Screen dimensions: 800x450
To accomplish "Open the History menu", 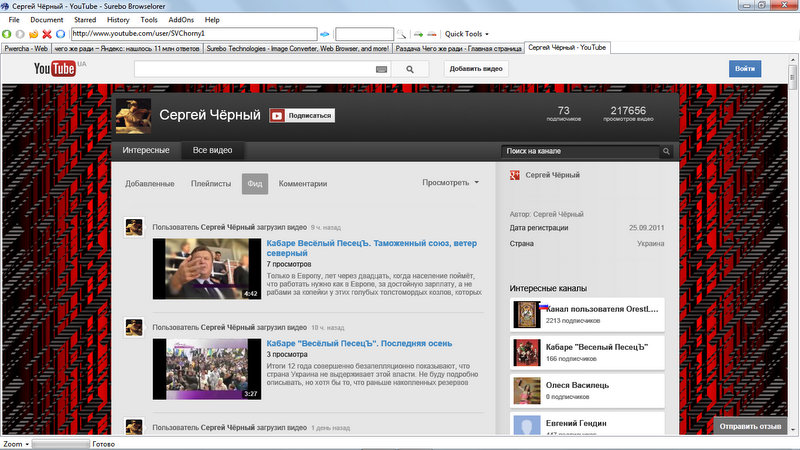I will [118, 20].
